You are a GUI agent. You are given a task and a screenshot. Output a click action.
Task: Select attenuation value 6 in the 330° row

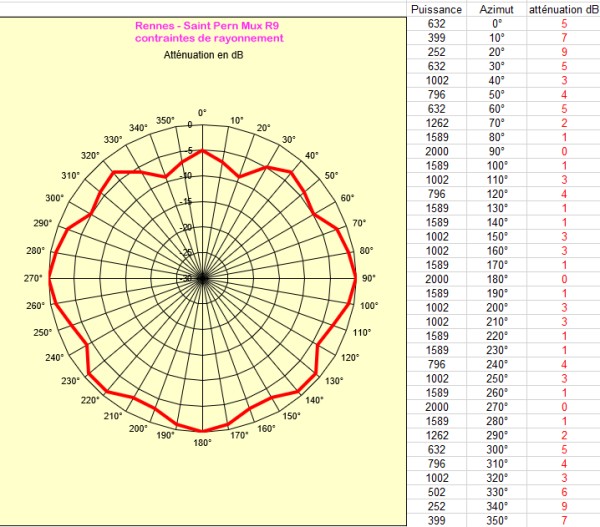(564, 492)
